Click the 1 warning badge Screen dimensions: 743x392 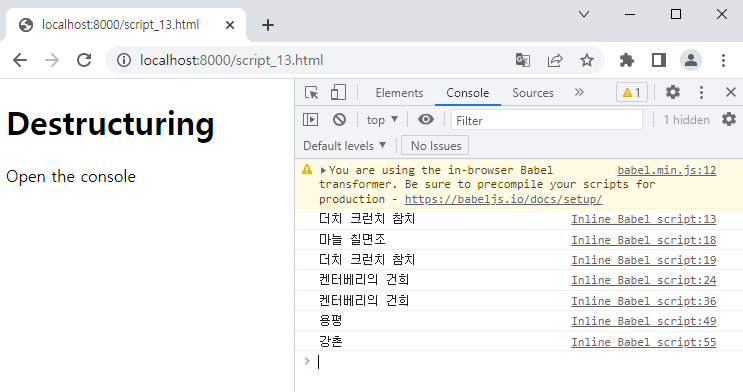tap(632, 92)
